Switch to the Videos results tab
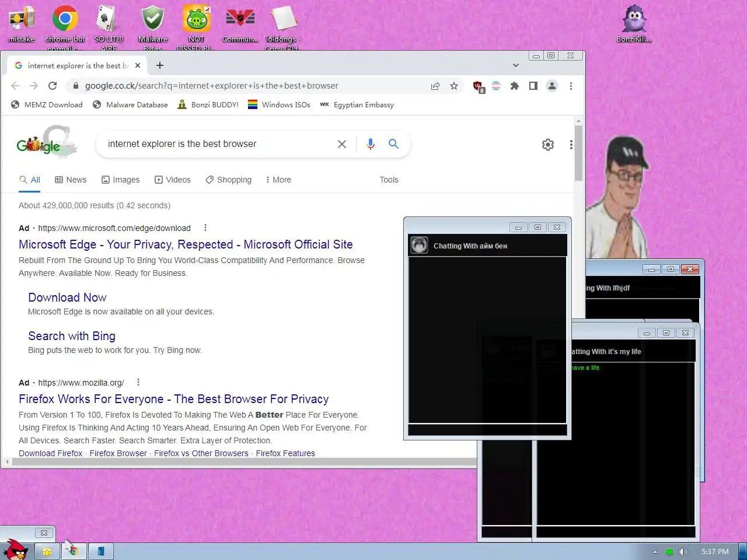 click(173, 180)
